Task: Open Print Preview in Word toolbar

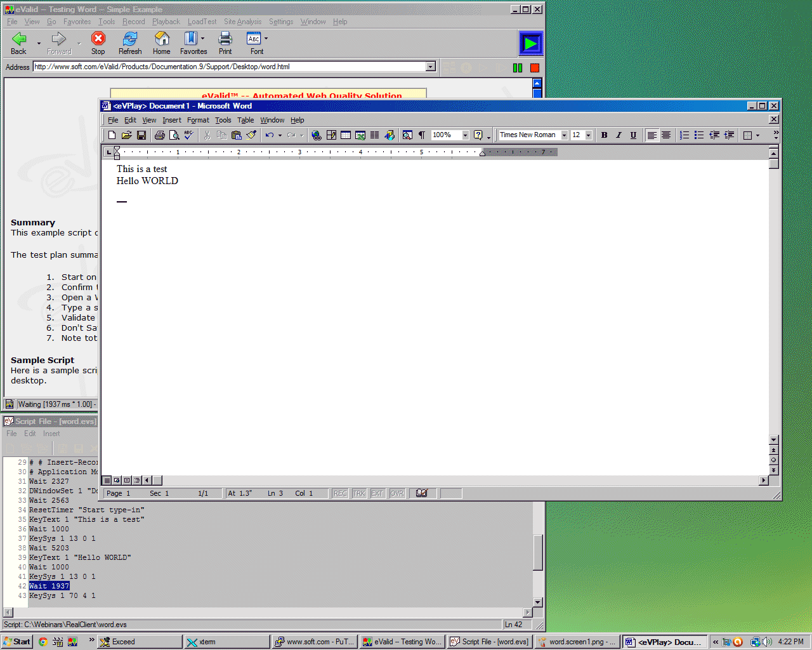Action: pyautogui.click(x=174, y=135)
